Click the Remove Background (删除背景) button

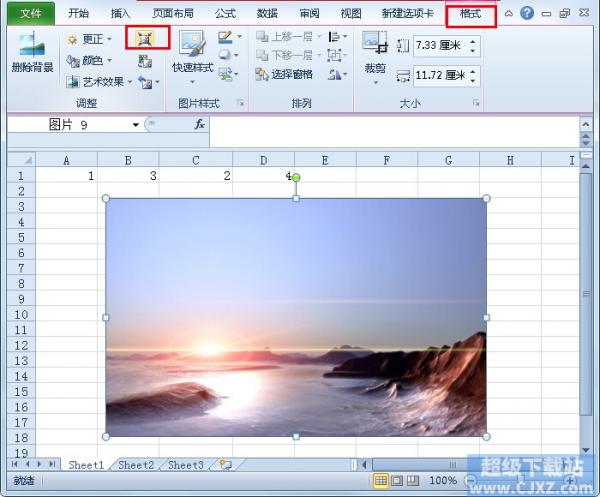33,52
